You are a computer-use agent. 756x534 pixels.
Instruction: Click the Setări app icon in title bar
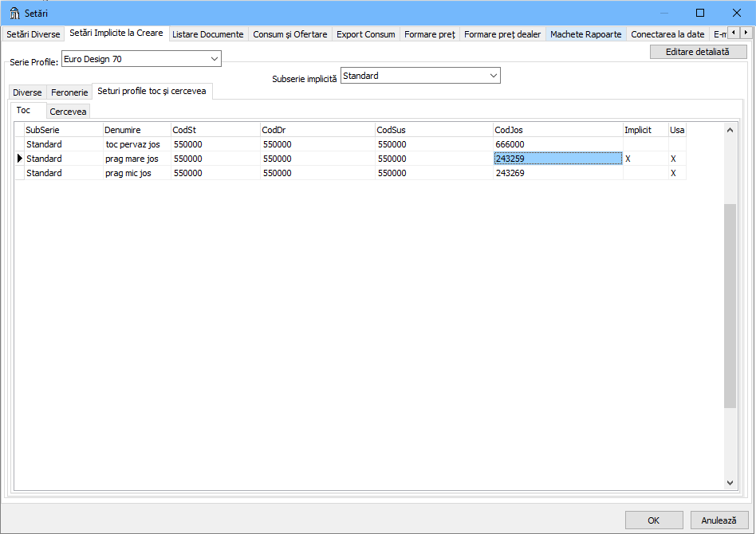click(x=14, y=13)
